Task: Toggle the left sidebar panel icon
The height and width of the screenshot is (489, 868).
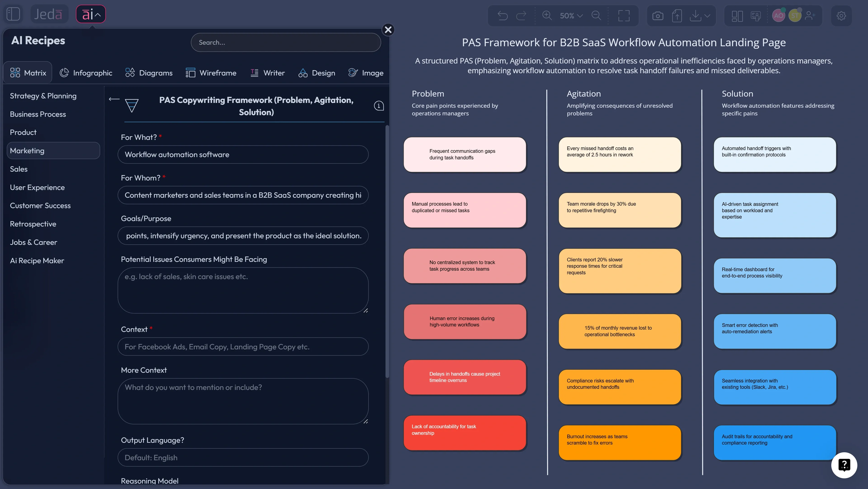Action: (13, 14)
